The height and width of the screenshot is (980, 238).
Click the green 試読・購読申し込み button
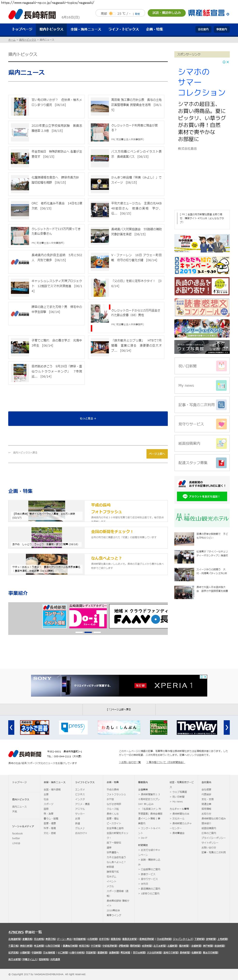(x=166, y=13)
